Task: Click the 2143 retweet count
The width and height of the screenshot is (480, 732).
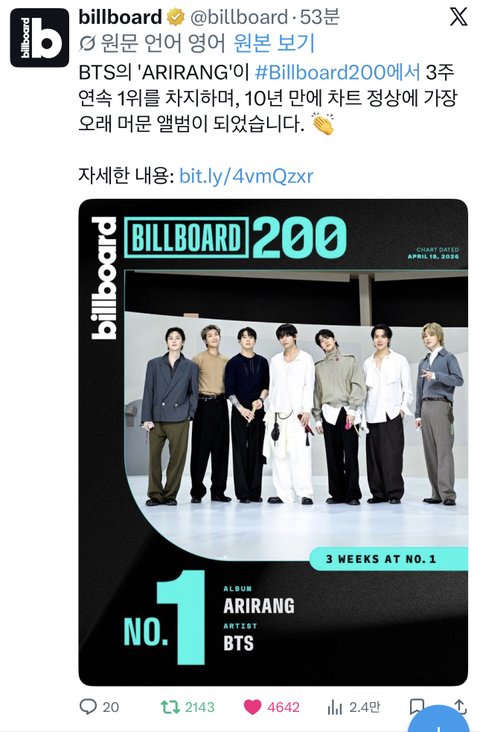Action: coord(200,707)
